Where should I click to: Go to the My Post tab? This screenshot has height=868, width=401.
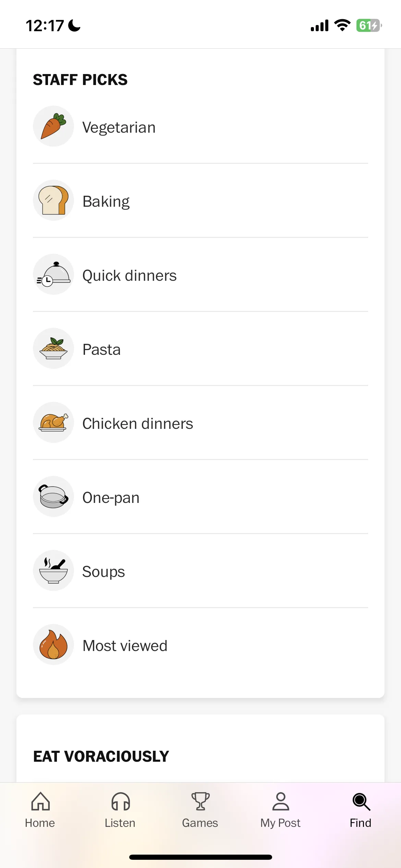tap(280, 810)
